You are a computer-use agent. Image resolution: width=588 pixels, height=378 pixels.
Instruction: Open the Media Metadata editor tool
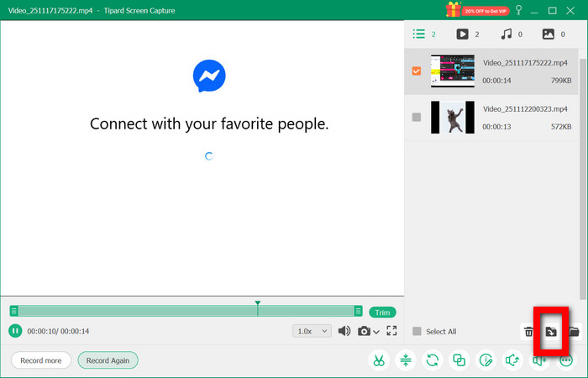[x=486, y=360]
